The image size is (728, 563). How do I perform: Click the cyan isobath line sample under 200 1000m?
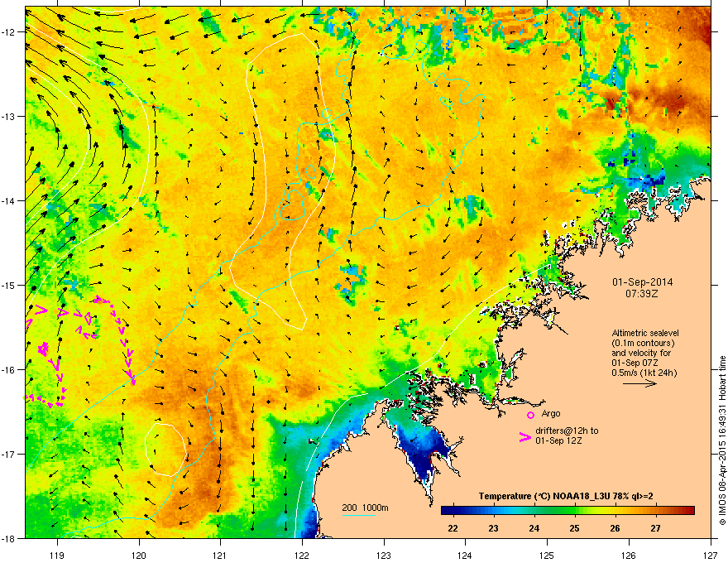[359, 515]
